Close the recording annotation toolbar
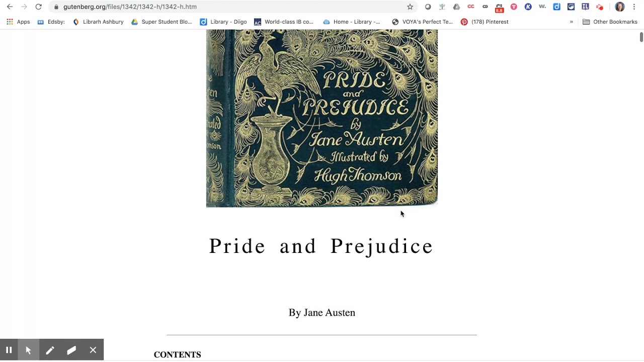Screen dimensions: 644x362 coord(93,350)
